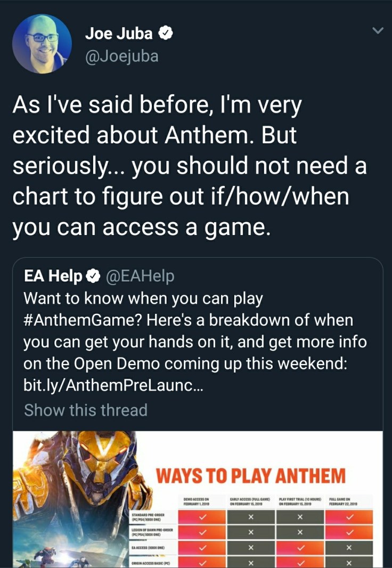Select the EA Help account name
The image size is (392, 568).
tap(53, 276)
